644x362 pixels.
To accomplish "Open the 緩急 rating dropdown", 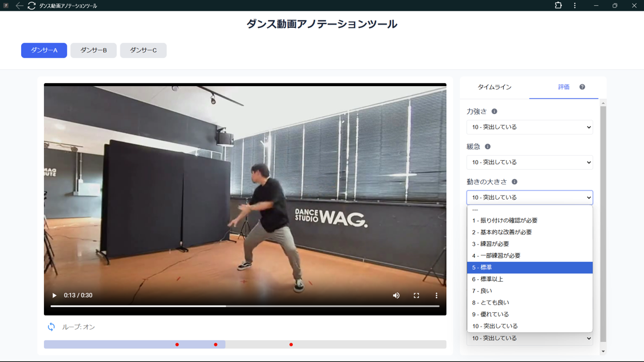I will 529,162.
